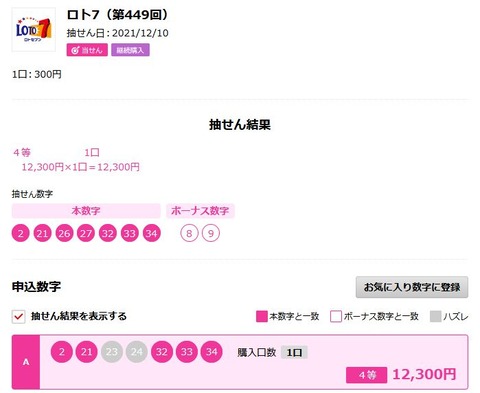Screen dimensions: 480x393
Task: Click the pink 本数字と一致 legend swatch
Action: pyautogui.click(x=262, y=316)
